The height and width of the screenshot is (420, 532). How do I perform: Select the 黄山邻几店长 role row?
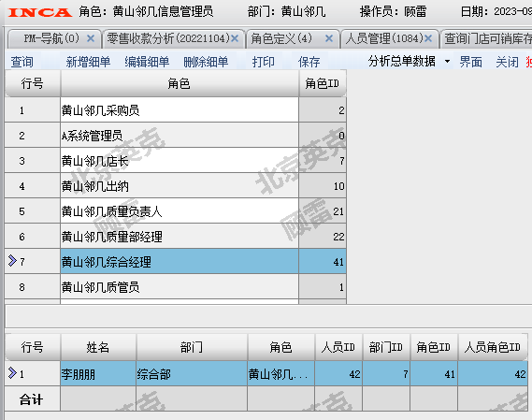(176, 161)
